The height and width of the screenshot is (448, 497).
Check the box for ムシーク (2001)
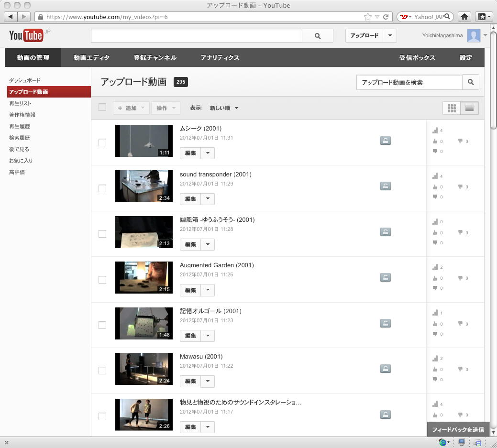(x=102, y=142)
